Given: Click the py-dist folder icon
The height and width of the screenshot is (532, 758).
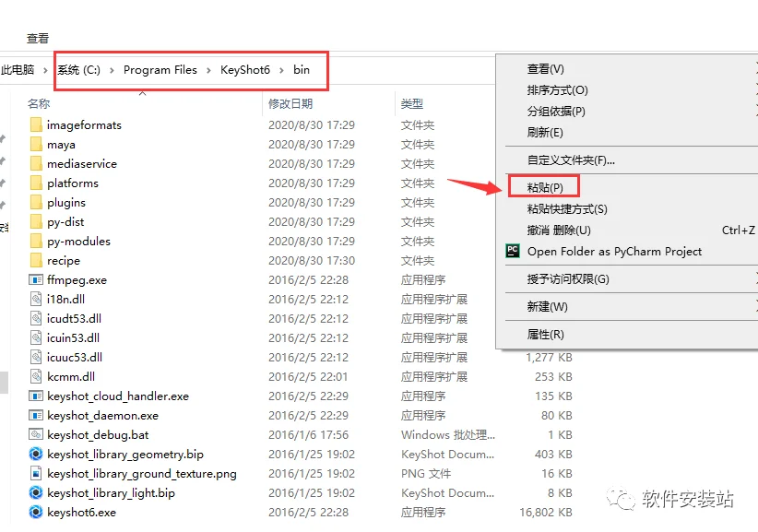Looking at the screenshot, I should [36, 221].
